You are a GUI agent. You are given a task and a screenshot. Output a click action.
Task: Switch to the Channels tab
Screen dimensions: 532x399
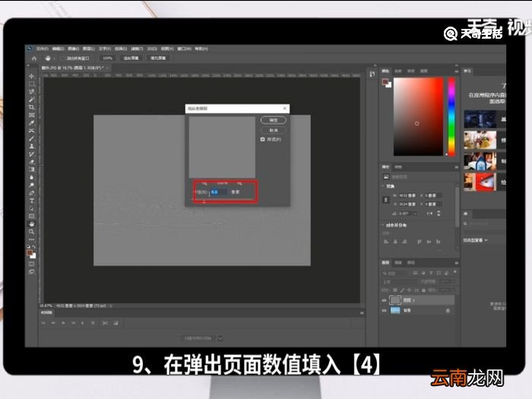click(398, 263)
